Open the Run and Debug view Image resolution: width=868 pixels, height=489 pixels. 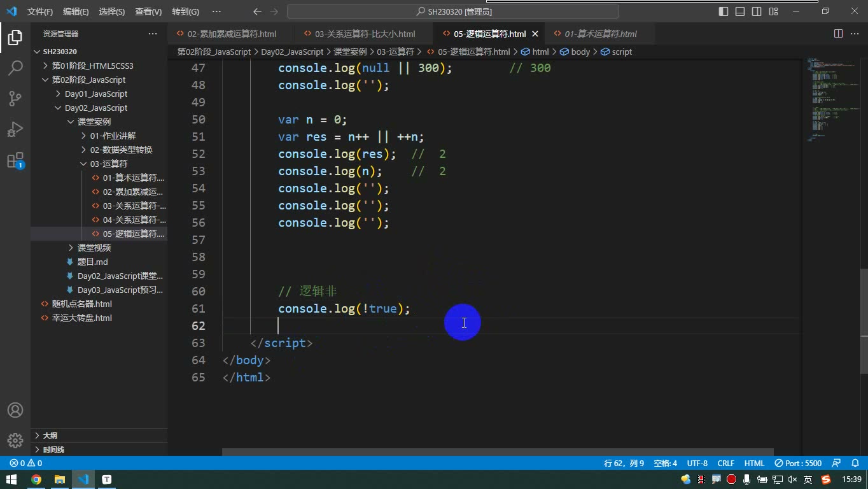click(15, 129)
